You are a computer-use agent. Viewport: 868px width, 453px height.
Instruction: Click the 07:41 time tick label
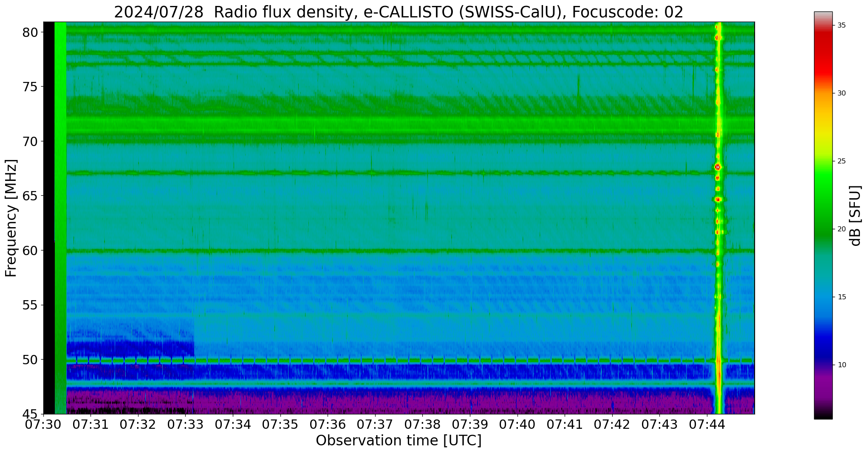tap(565, 425)
